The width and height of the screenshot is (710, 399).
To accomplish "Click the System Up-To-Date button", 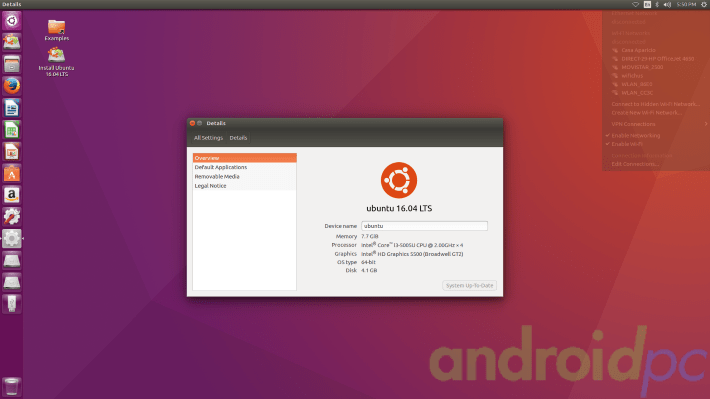I will tap(469, 285).
